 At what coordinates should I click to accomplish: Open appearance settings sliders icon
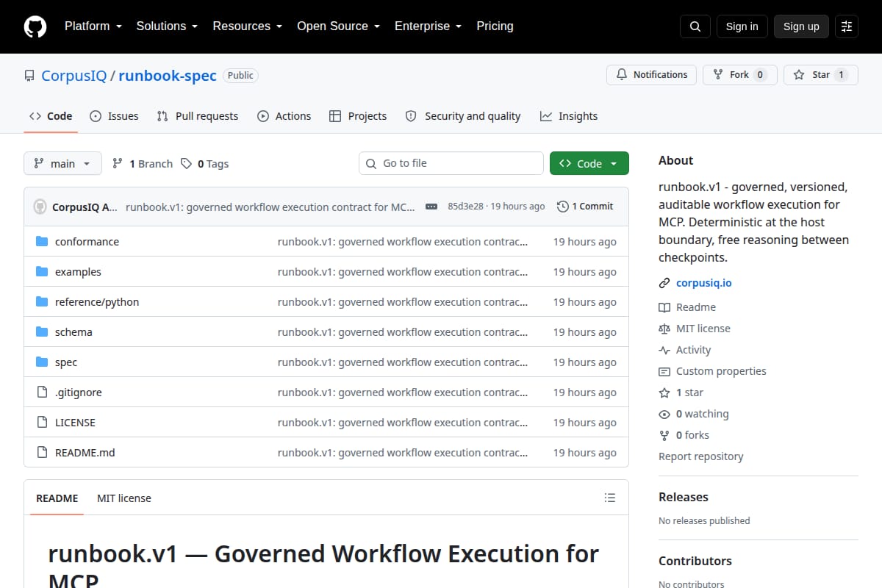[847, 26]
